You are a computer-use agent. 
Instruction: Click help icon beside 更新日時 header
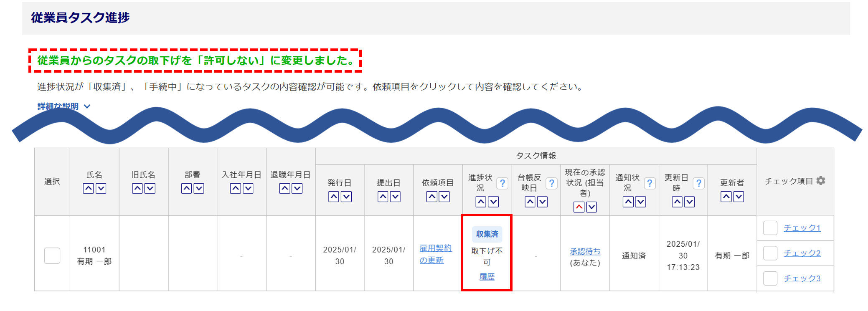pos(698,183)
